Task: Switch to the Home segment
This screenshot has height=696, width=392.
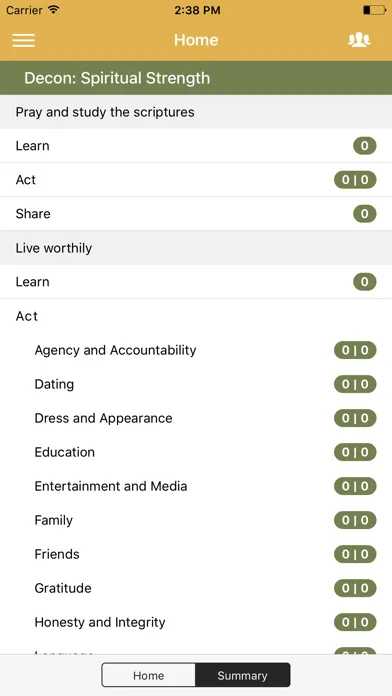Action: [148, 675]
